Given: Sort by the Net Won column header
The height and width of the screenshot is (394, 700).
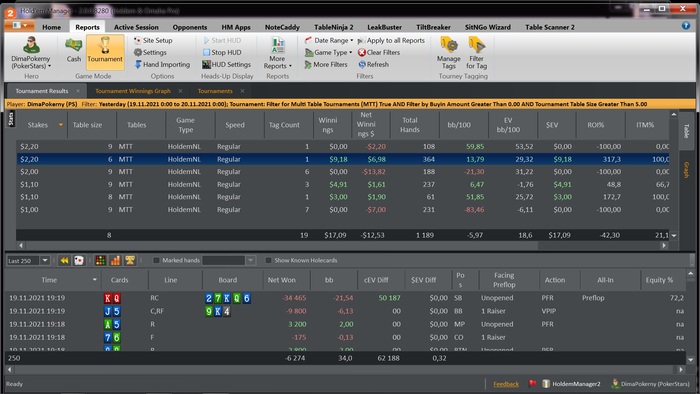Looking at the screenshot, I should coord(282,280).
